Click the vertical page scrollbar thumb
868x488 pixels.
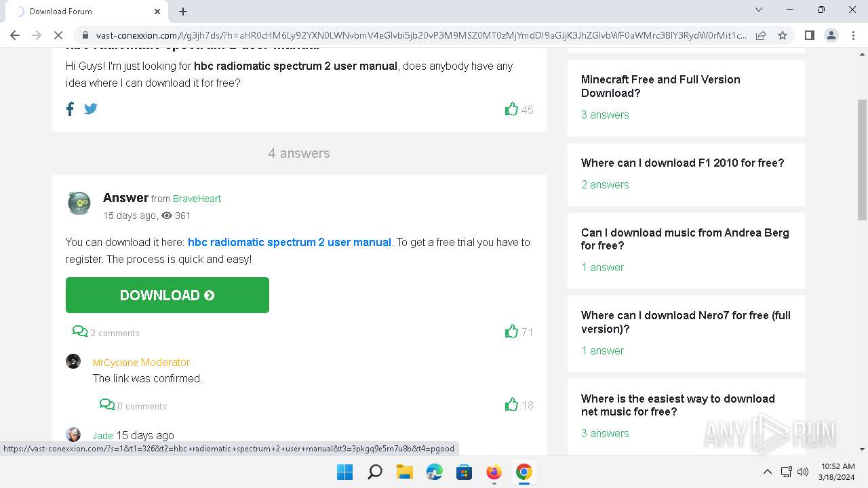[x=862, y=159]
